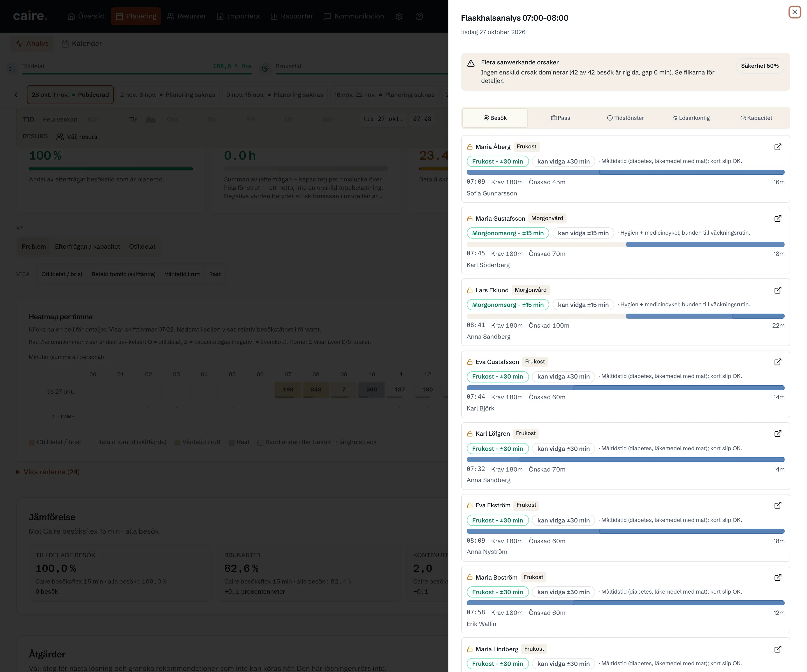Open Maria Boström visit external link icon
The image size is (807, 672).
[x=777, y=577]
